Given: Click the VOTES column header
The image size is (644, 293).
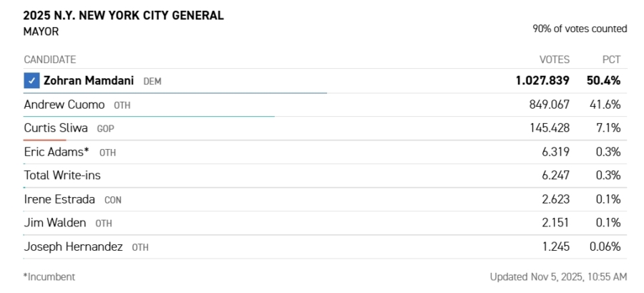Looking at the screenshot, I should coord(555,59).
